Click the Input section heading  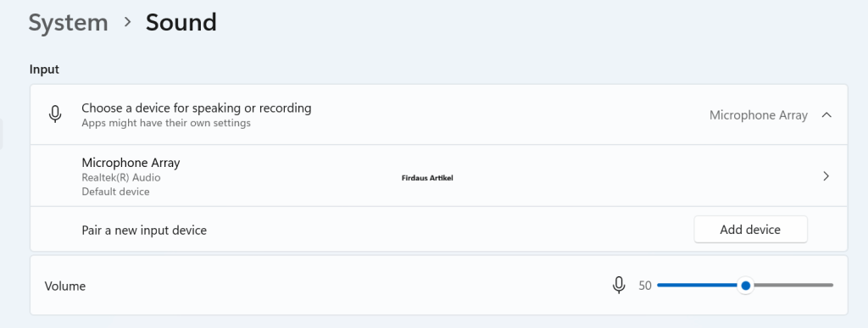tap(44, 69)
